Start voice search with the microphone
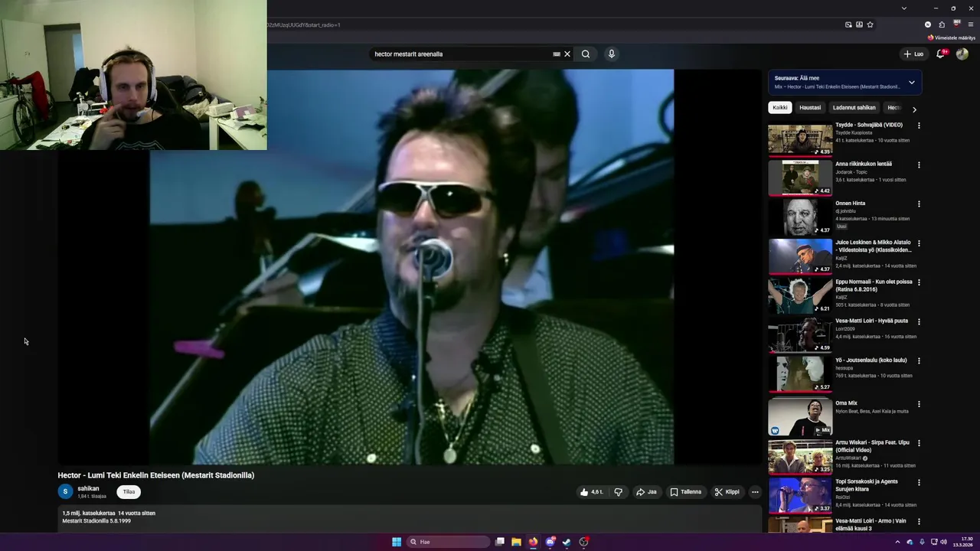 (x=611, y=54)
